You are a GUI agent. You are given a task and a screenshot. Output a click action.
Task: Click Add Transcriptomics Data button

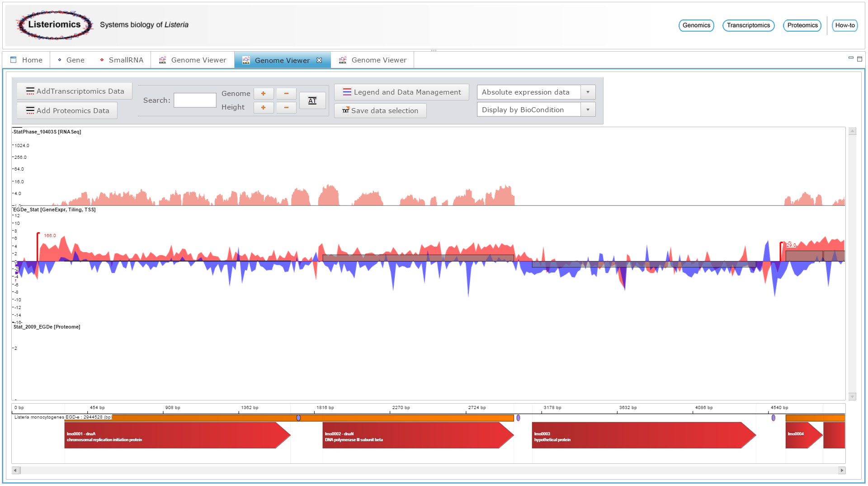point(75,91)
